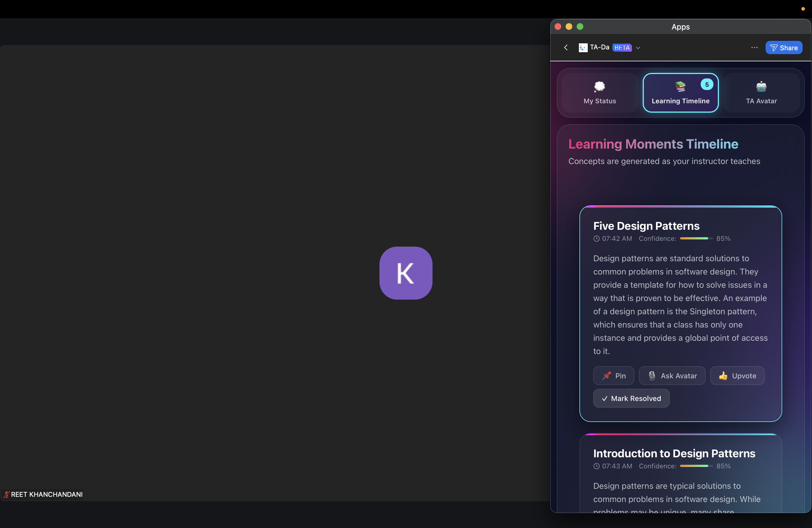Click the Introduction to Design Patterns heading
812x528 pixels.
tap(674, 453)
